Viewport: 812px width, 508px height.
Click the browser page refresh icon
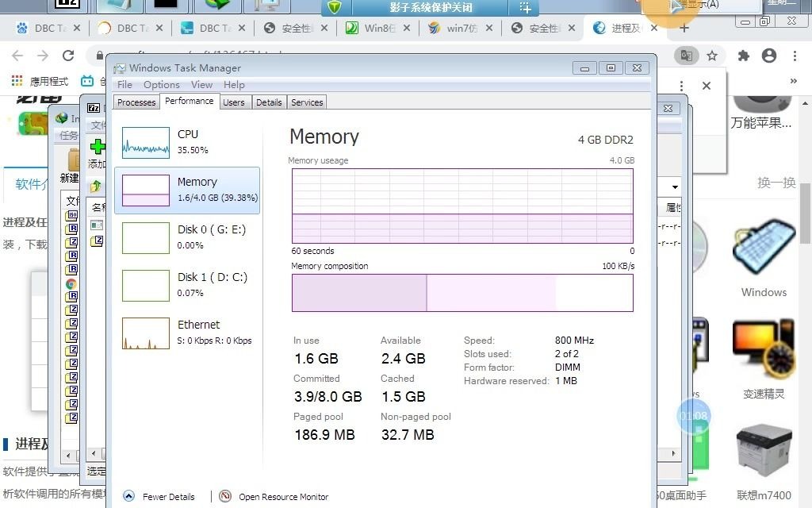pos(68,56)
